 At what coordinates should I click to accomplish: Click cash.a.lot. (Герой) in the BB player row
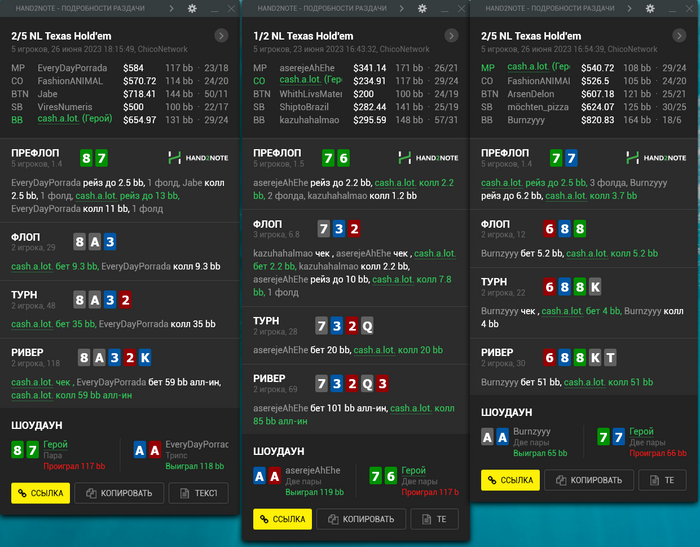pyautogui.click(x=75, y=119)
